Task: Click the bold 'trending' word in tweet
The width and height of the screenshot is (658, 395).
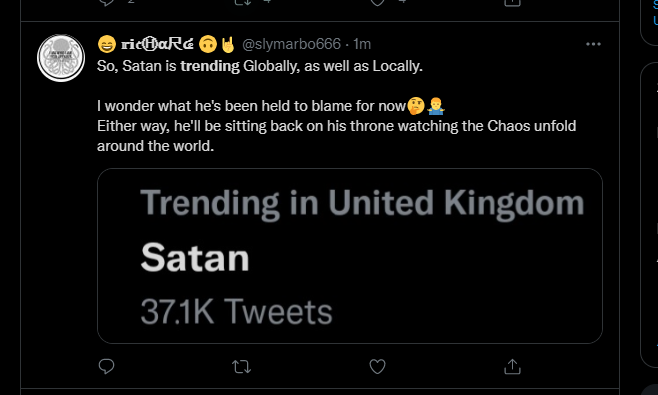Action: 210,66
